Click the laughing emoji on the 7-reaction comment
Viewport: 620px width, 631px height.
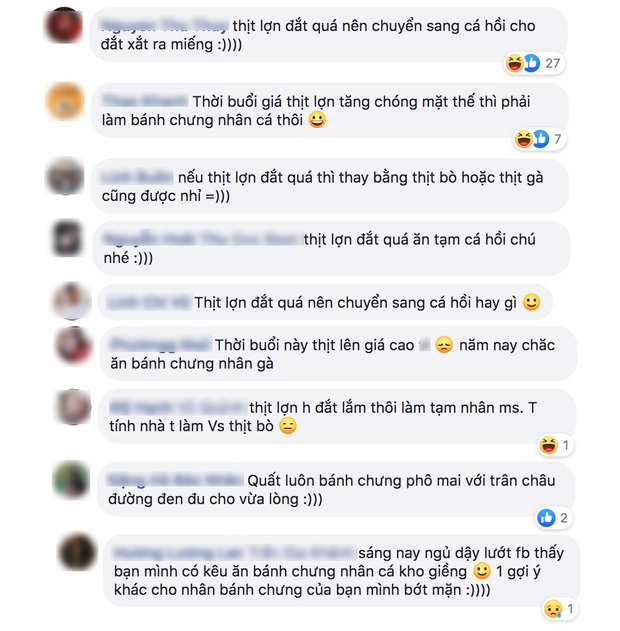(524, 139)
